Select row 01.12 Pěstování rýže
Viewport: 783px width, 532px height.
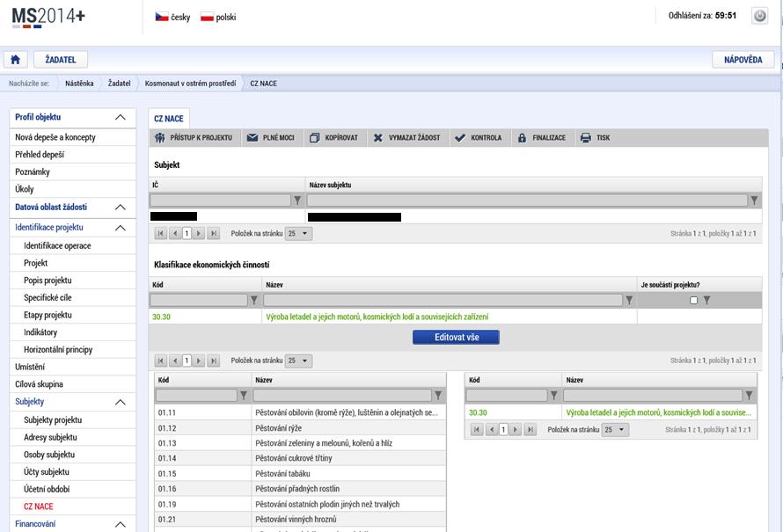(300, 428)
